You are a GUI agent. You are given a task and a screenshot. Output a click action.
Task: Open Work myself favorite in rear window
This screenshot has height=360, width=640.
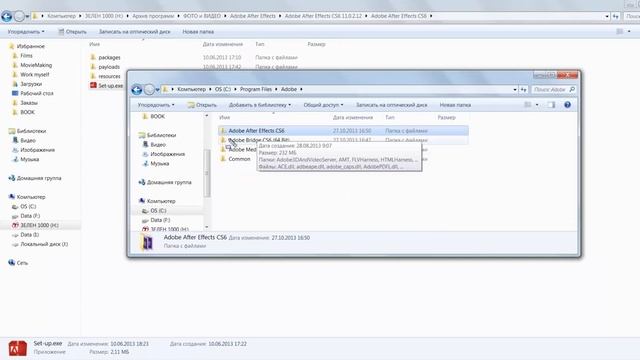click(x=35, y=75)
